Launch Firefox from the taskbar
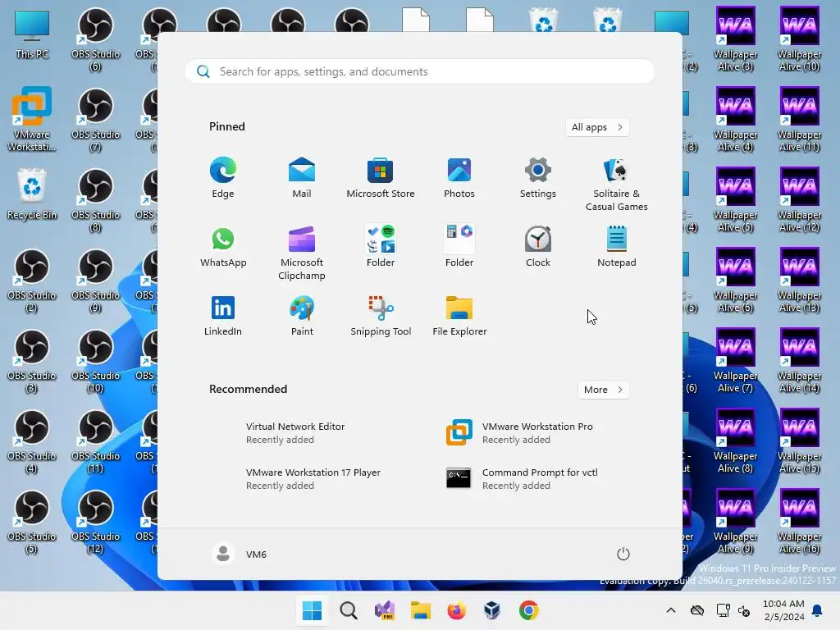Image resolution: width=840 pixels, height=630 pixels. [x=456, y=610]
